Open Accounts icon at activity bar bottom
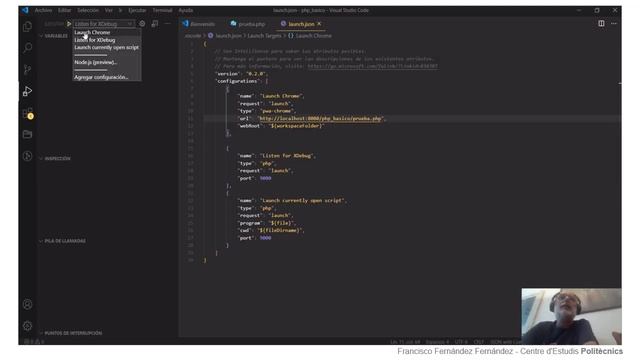Viewport: 640px width, 360px height. click(x=27, y=304)
